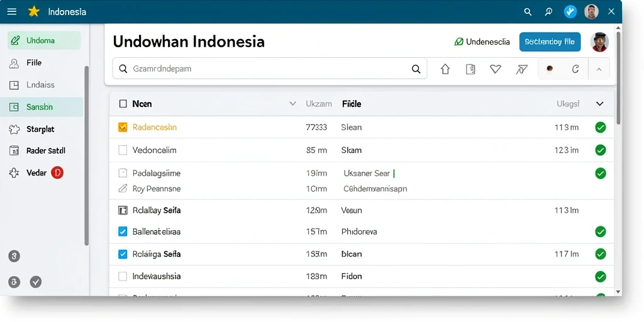Image resolution: width=644 pixels, height=322 pixels.
Task: Click the scroll down arrow at window bottom right
Action: [619, 292]
